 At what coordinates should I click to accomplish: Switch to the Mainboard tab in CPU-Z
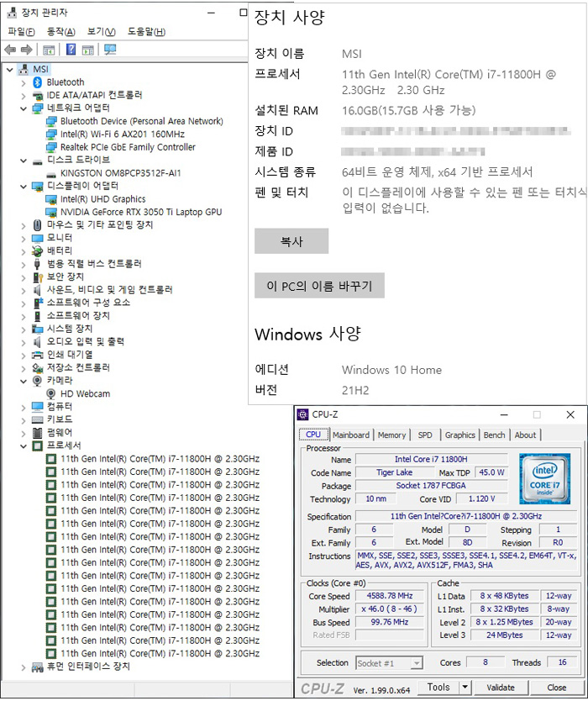click(350, 435)
